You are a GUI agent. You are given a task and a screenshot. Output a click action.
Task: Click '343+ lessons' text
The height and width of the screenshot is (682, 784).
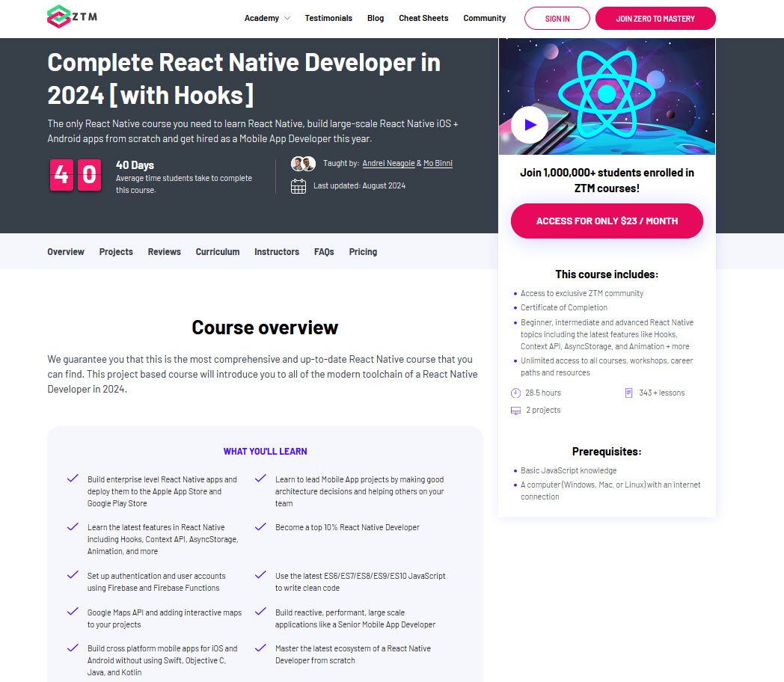[662, 393]
